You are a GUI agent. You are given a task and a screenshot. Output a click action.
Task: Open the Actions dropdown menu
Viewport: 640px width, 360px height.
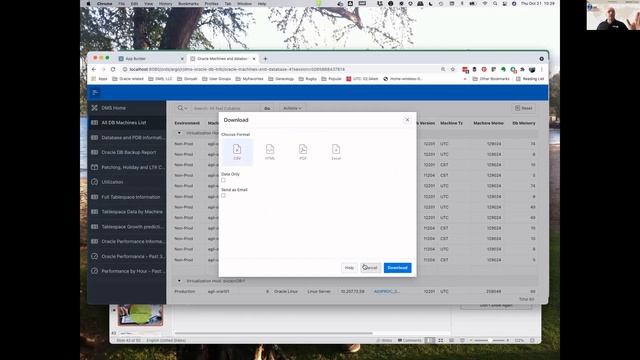[292, 108]
